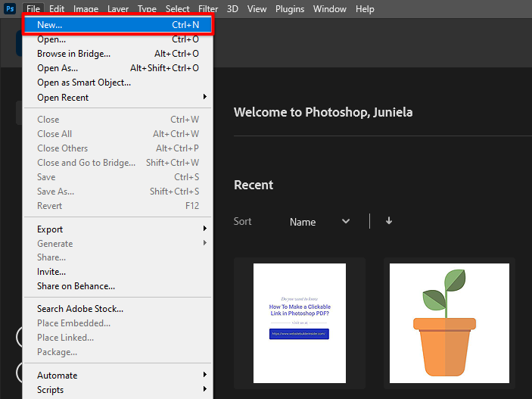532x399 pixels.
Task: Open the Window menu
Action: click(329, 9)
